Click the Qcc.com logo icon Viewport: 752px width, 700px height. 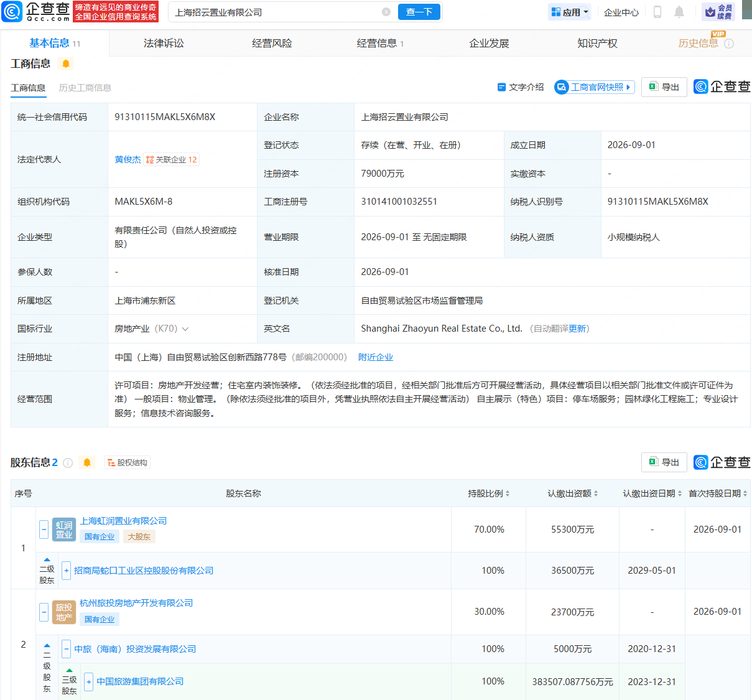(x=12, y=12)
